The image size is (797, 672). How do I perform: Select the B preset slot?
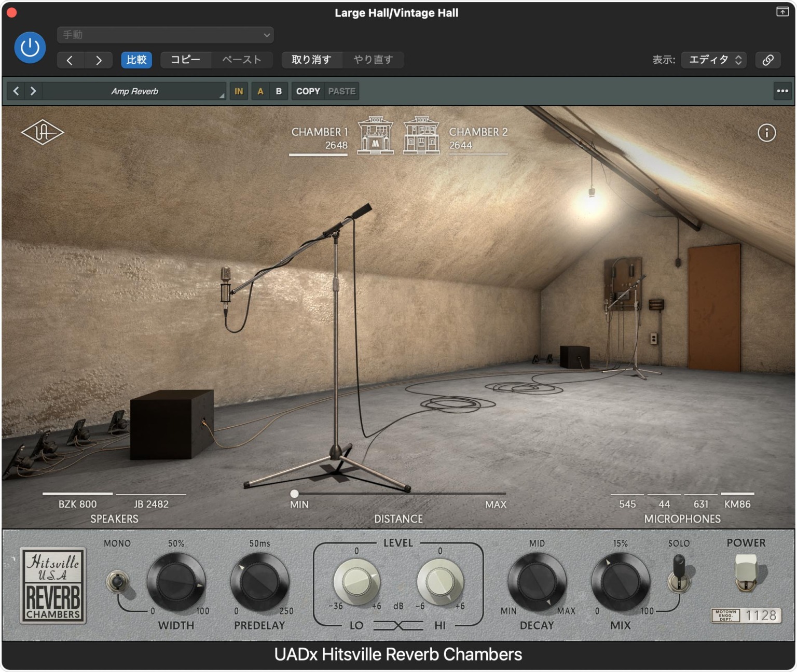click(x=279, y=91)
